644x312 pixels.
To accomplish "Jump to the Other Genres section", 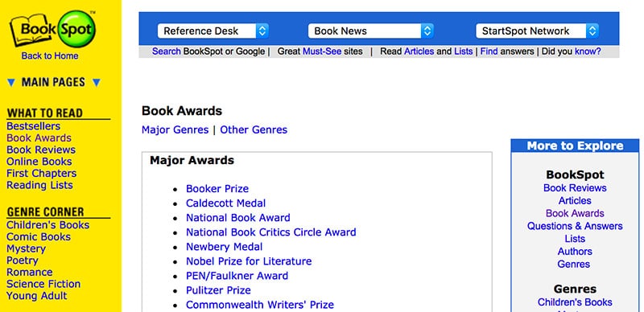I will click(254, 130).
